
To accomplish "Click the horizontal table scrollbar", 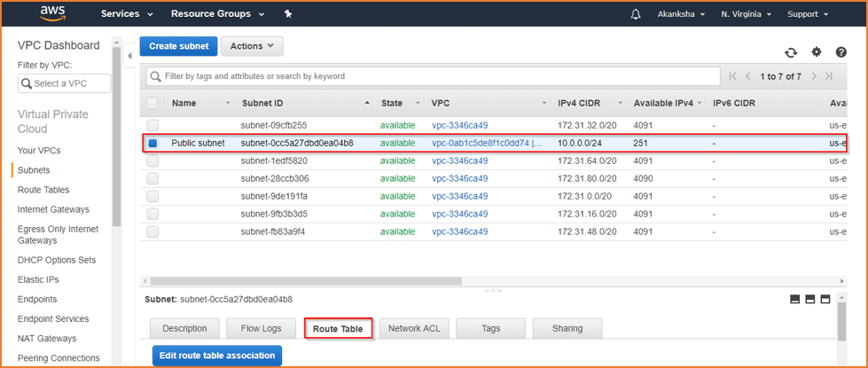I will click(x=306, y=281).
